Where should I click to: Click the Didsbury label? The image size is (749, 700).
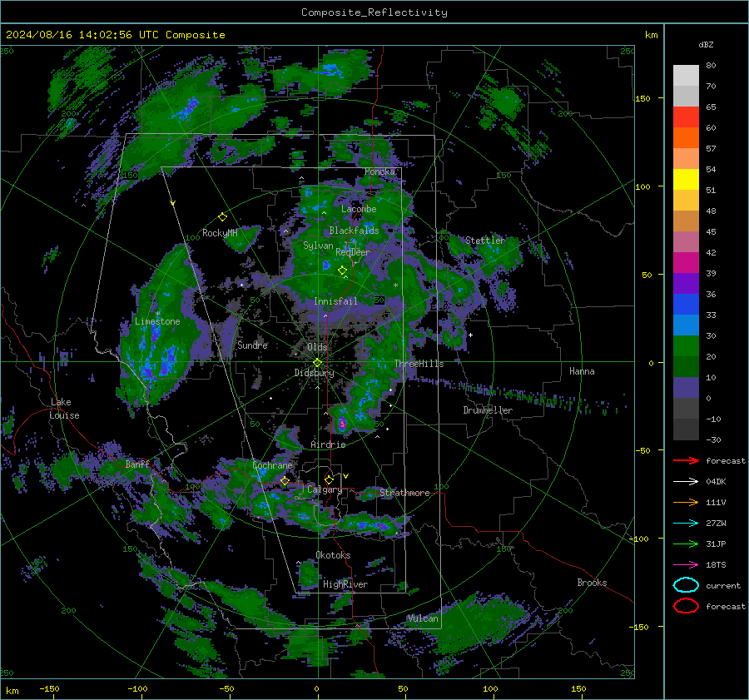(x=314, y=373)
